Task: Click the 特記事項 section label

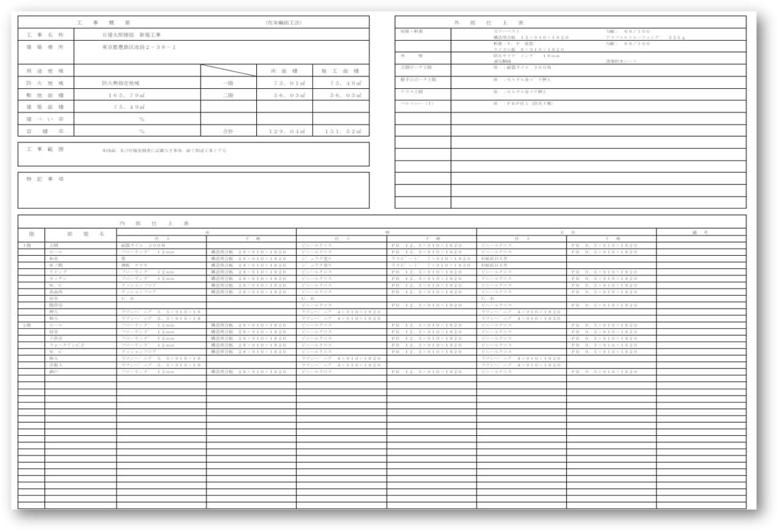Action: (x=46, y=179)
